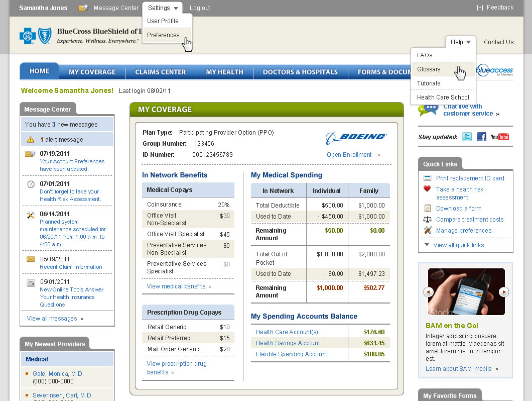Show previous slide with left carousel arrow
Screen dimensions: 532x401
point(428,291)
